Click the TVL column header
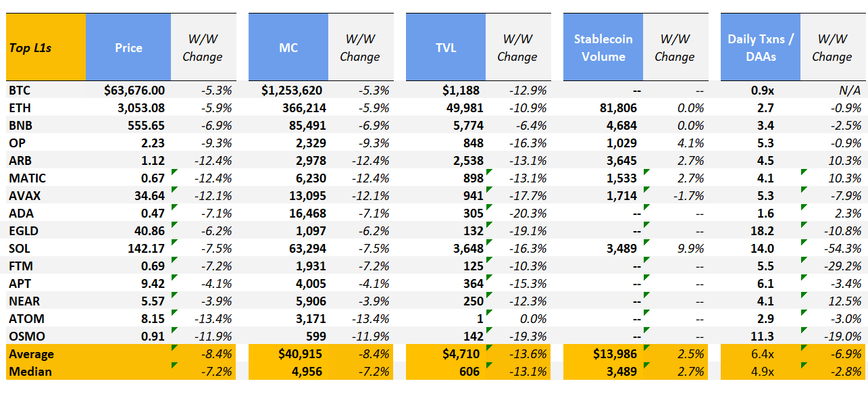The width and height of the screenshot is (868, 394). click(446, 47)
